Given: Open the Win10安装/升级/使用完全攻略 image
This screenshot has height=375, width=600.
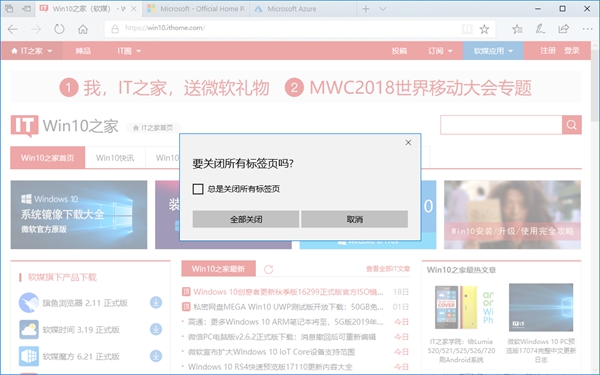Looking at the screenshot, I should (512, 215).
